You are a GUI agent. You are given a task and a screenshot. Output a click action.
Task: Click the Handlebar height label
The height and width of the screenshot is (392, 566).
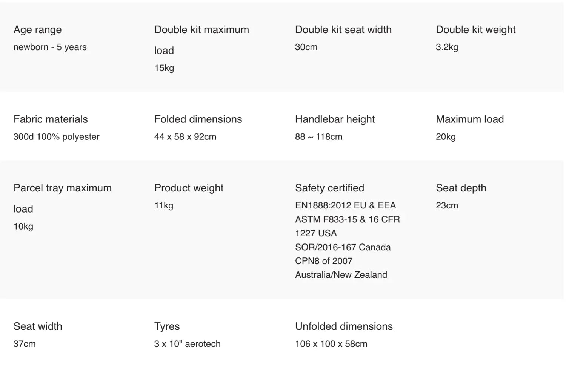(335, 119)
